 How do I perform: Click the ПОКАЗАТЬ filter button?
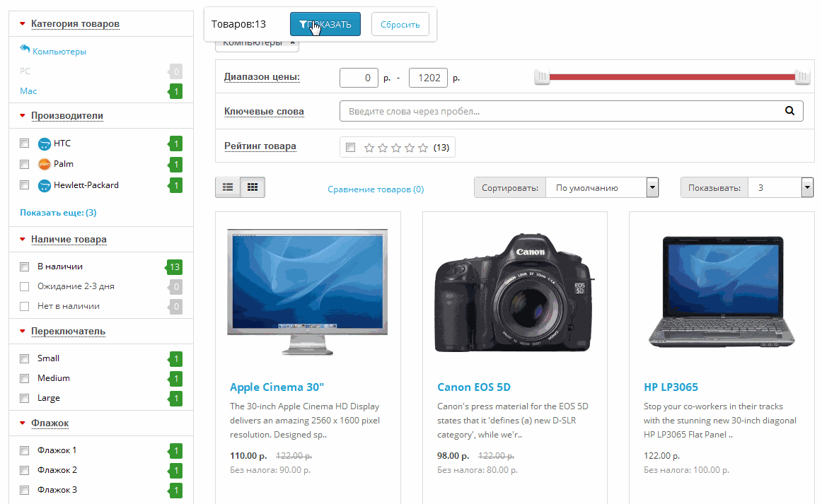(x=325, y=24)
